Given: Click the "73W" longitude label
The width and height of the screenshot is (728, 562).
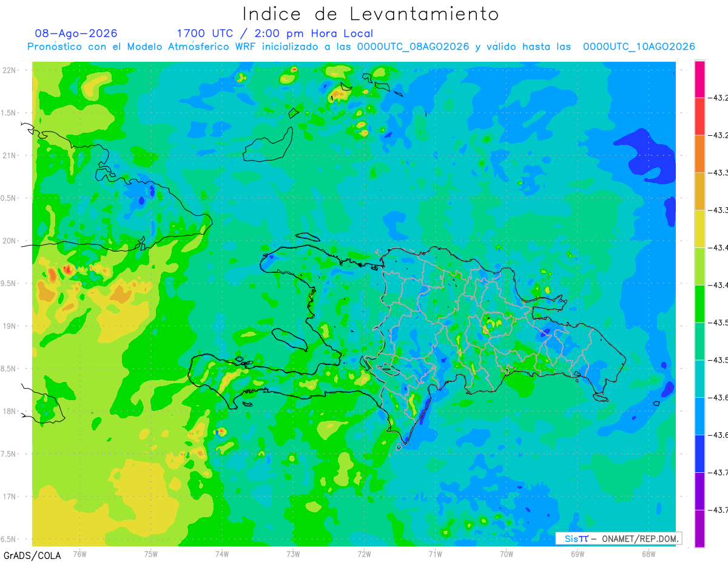Looking at the screenshot, I should 293,554.
